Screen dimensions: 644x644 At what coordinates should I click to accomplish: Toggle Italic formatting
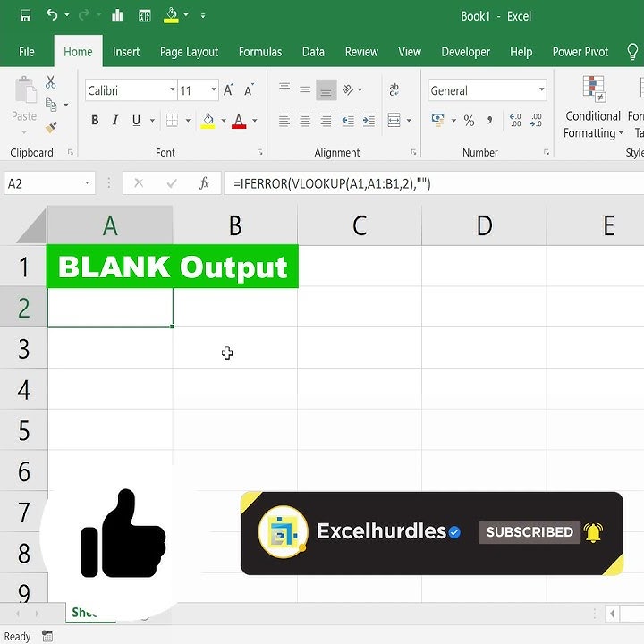pos(115,121)
